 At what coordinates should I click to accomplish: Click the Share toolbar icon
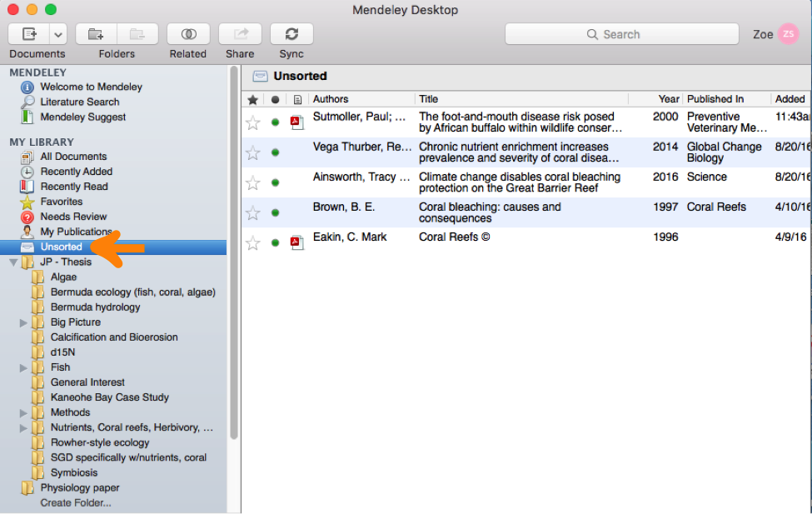coord(240,34)
